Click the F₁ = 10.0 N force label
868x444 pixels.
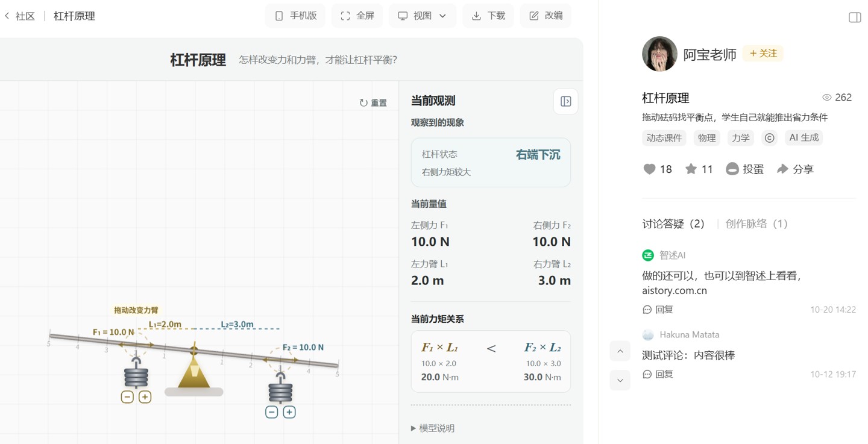[113, 332]
